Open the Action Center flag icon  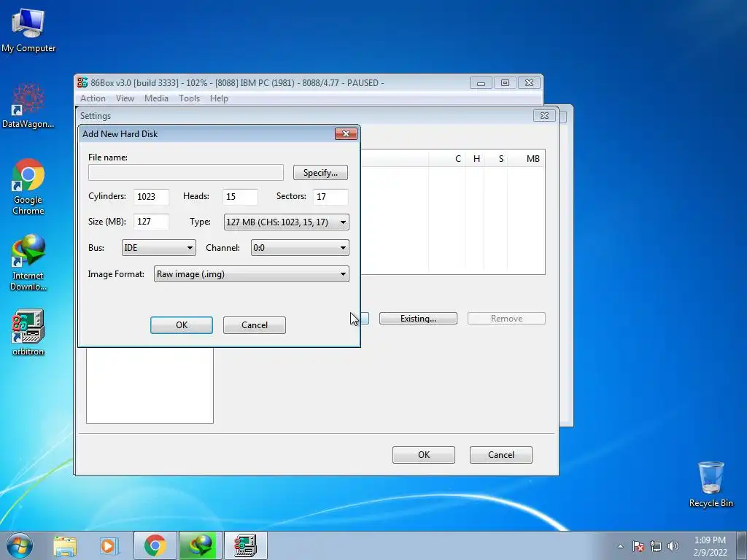[x=638, y=546]
